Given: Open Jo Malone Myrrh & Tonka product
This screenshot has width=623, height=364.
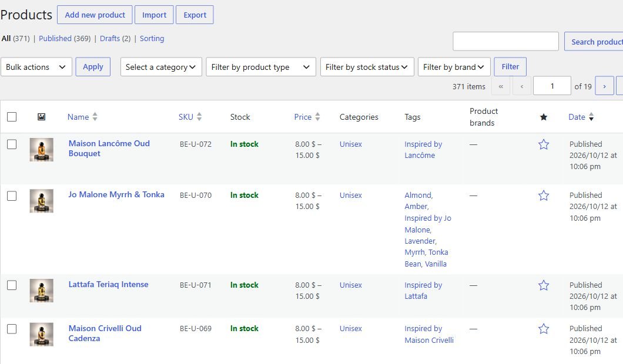Looking at the screenshot, I should coord(116,194).
